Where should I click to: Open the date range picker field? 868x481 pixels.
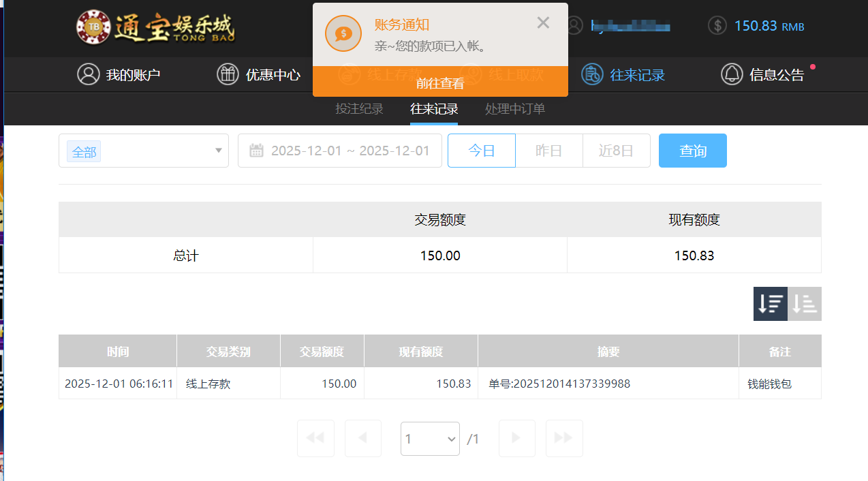[x=339, y=151]
